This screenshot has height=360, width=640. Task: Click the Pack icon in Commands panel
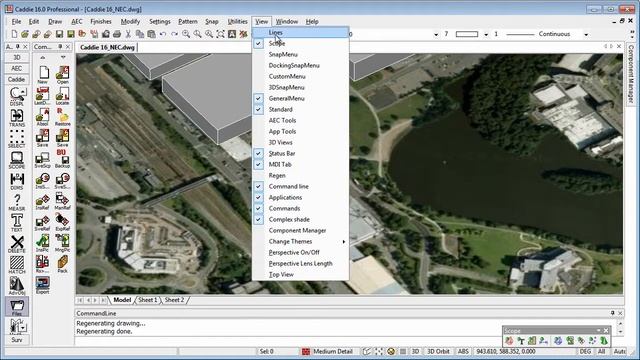62,264
